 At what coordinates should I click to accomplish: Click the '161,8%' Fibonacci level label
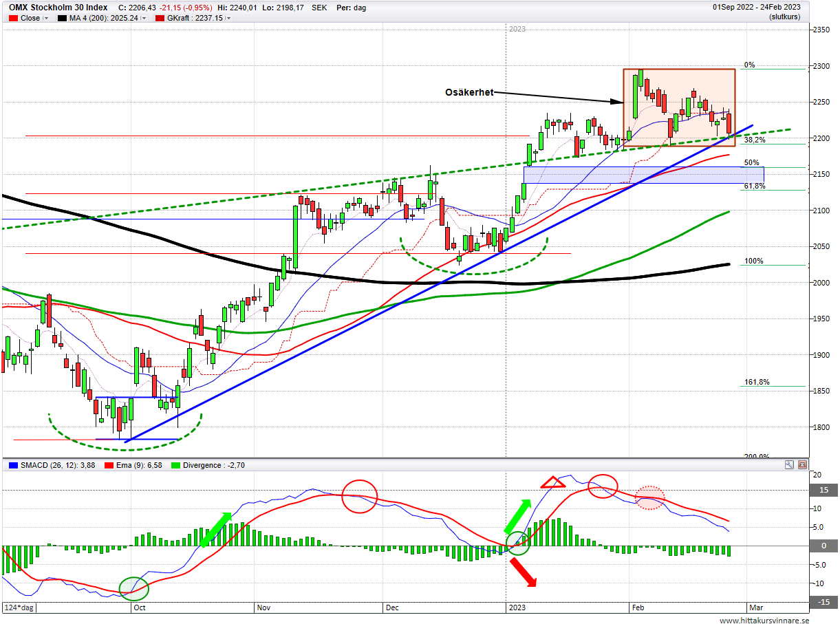click(x=757, y=382)
